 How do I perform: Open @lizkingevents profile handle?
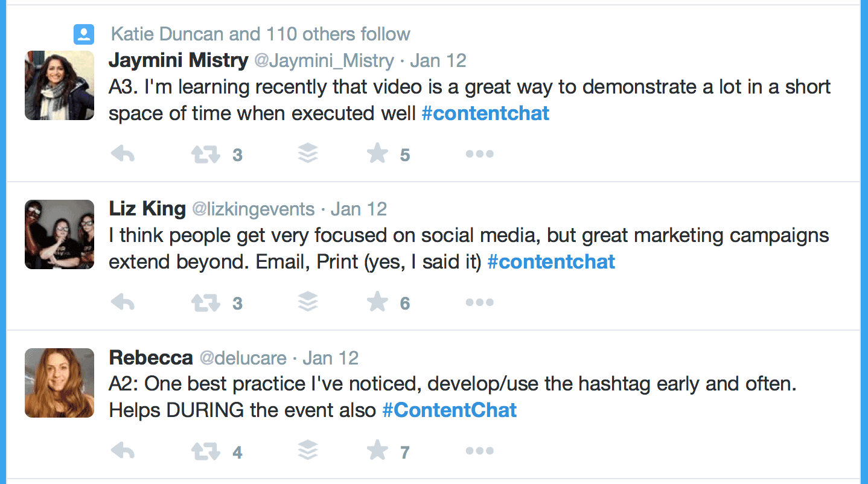[253, 209]
